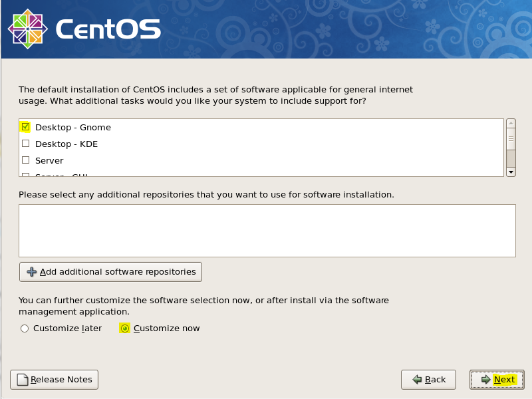Go Back to the previous step
The height and width of the screenshot is (399, 532).
(428, 380)
